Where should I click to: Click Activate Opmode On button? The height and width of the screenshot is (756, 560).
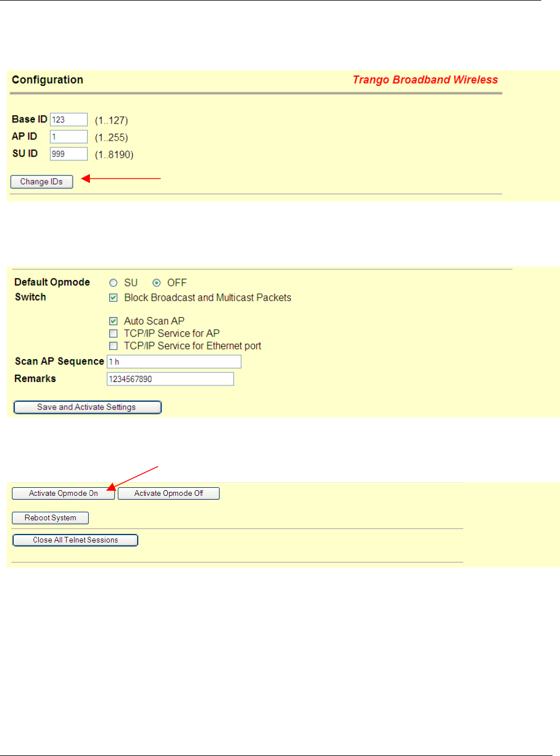[x=63, y=494]
